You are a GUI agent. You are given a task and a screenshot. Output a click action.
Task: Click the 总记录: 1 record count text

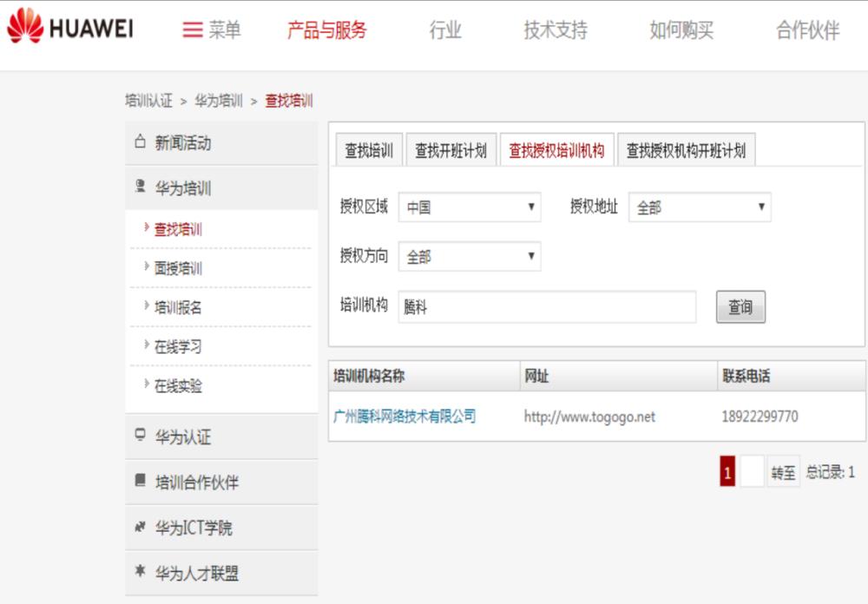(831, 472)
